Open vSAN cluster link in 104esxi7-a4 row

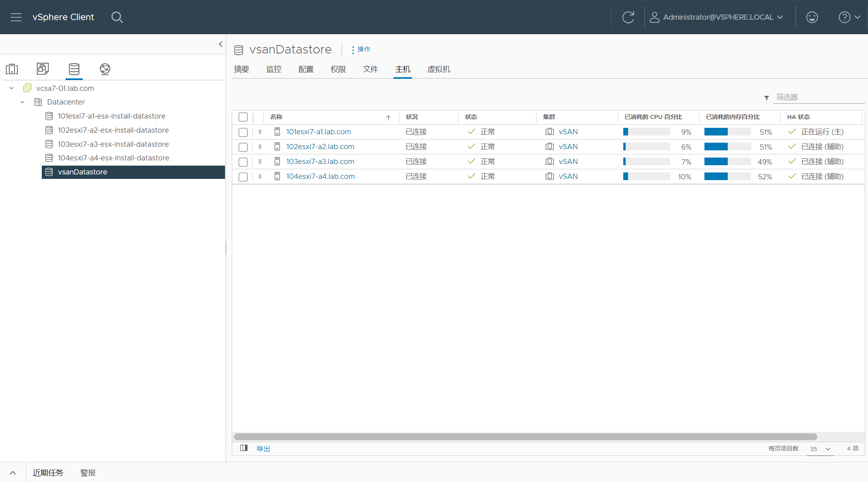[x=568, y=176]
